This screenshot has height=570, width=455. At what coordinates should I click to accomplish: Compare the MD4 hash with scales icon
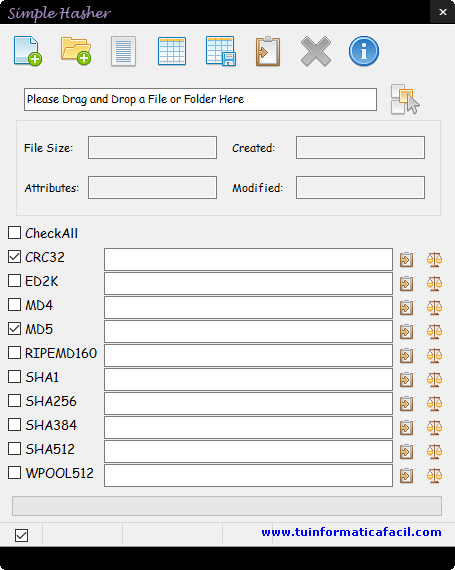[434, 308]
